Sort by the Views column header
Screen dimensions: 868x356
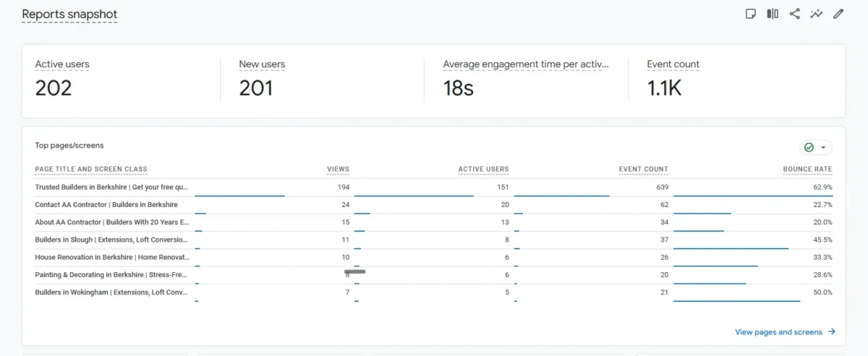(338, 169)
